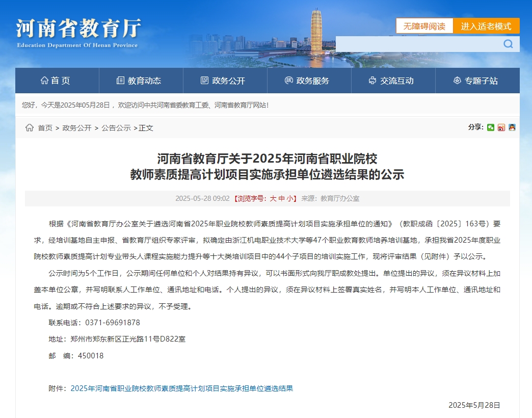Image resolution: width=532 pixels, height=418 pixels.
Task: Click the home icon in breadcrumb
Action: click(30, 127)
